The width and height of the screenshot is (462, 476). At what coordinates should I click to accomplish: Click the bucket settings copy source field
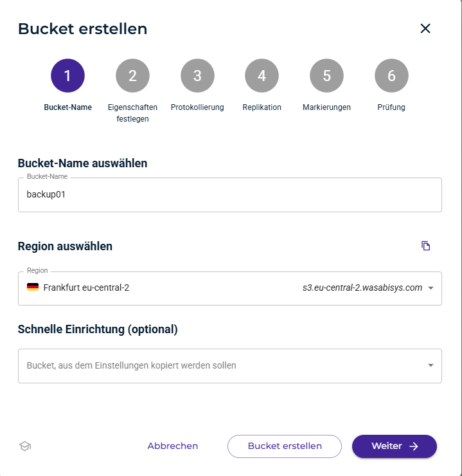pos(218,365)
